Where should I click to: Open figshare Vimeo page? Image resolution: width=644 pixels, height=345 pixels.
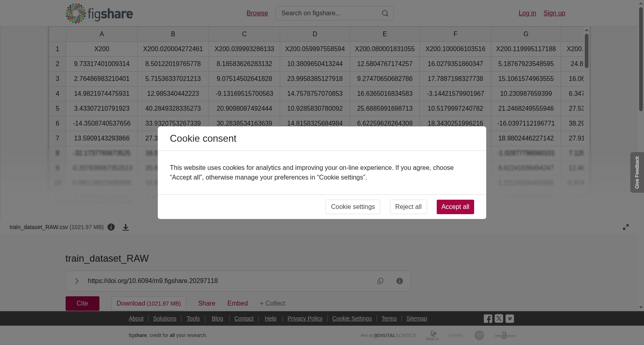(x=510, y=319)
